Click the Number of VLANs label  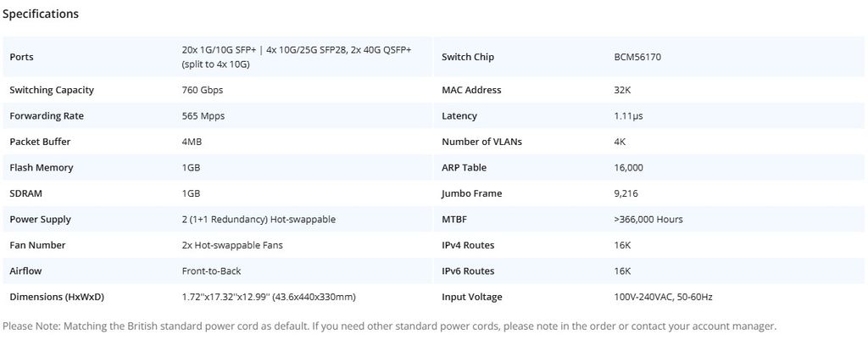[481, 142]
